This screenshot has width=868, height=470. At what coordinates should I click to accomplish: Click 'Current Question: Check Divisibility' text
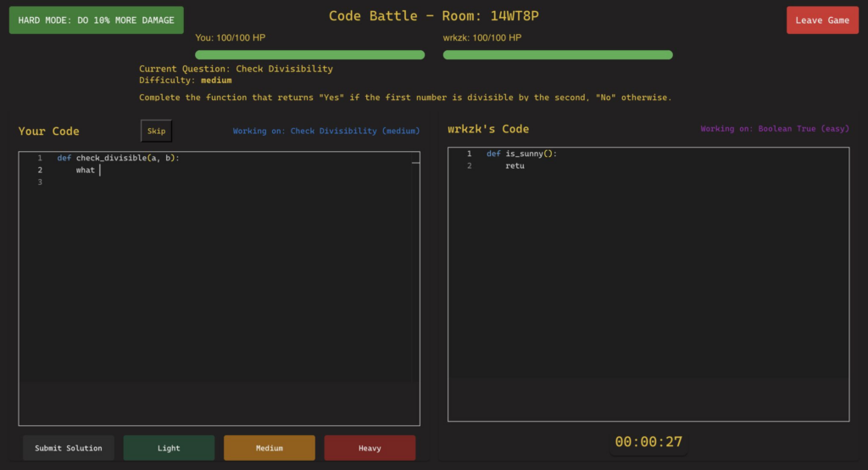pos(236,69)
